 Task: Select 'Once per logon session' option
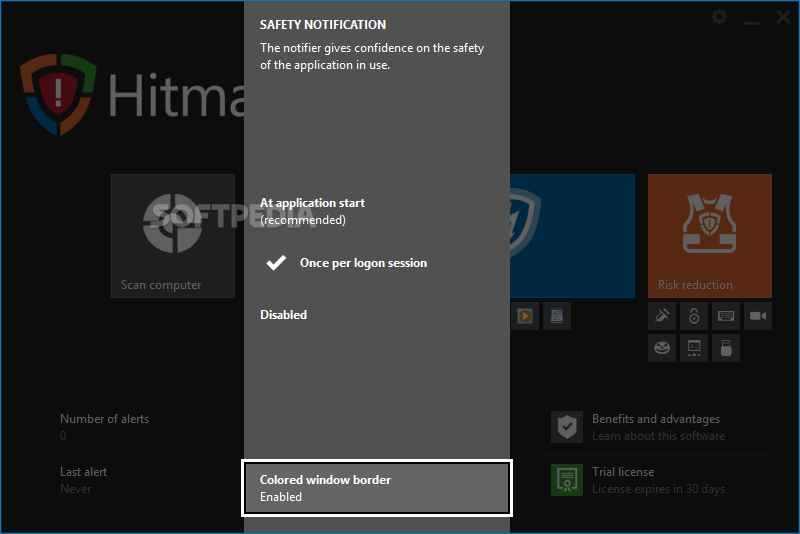363,263
